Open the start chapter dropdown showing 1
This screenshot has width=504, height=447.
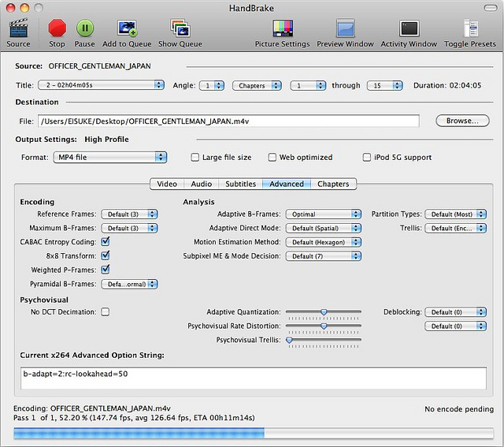(x=308, y=86)
